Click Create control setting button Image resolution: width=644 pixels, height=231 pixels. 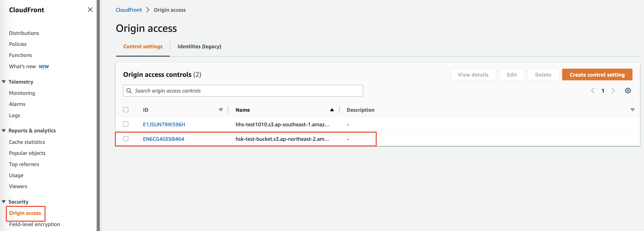pos(597,75)
